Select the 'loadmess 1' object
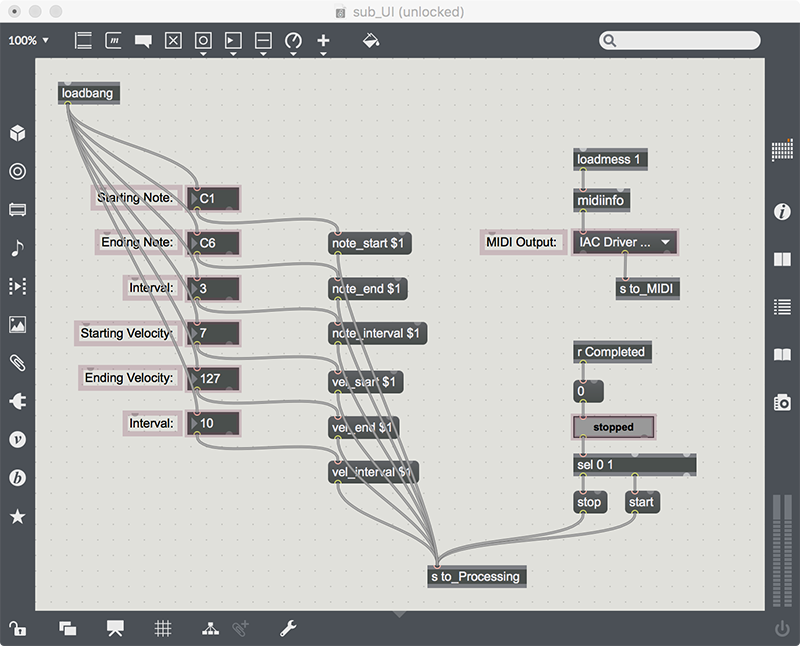Viewport: 800px width, 646px height. [610, 159]
